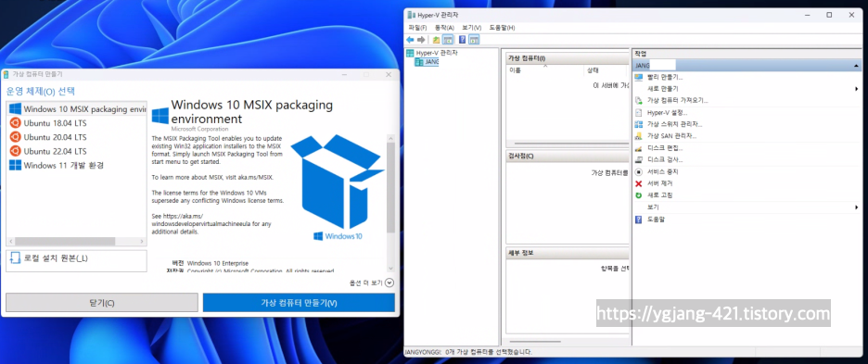The width and height of the screenshot is (868, 364).
Task: Click the status bar text '0개 가상 컴퓨터를 선택했습니다'
Action: tap(489, 352)
